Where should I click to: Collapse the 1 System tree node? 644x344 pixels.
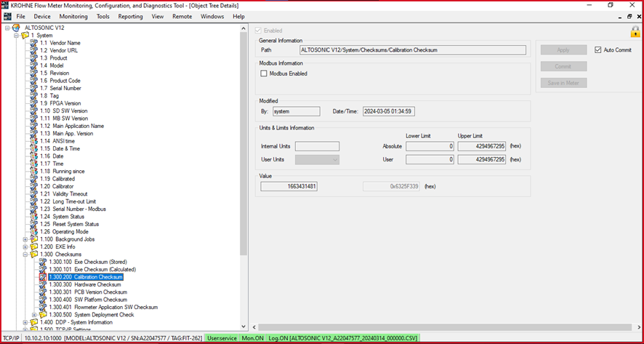16,36
